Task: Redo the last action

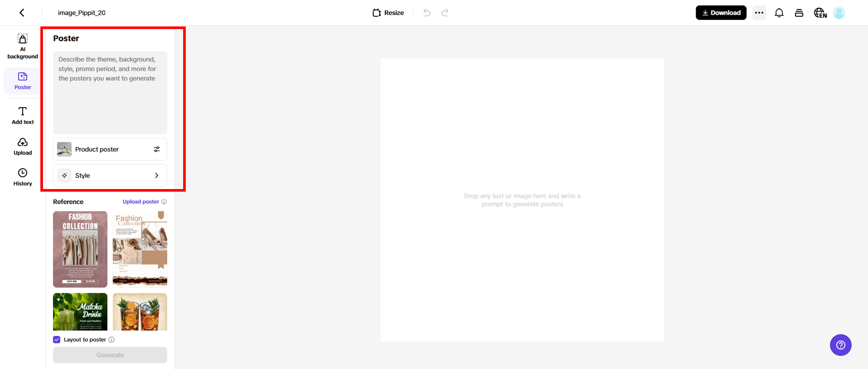Action: [x=445, y=13]
